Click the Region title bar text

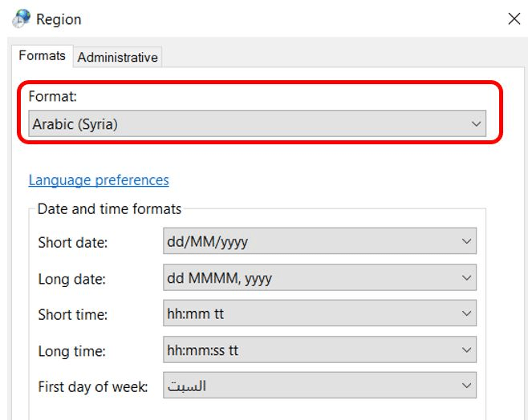[59, 18]
